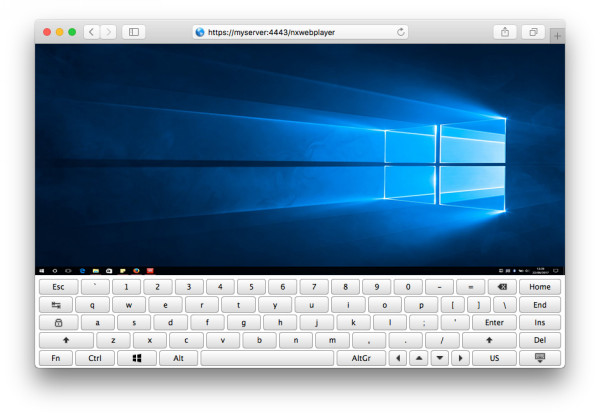
Task: Toggle the Alt modifier key
Action: 178,358
